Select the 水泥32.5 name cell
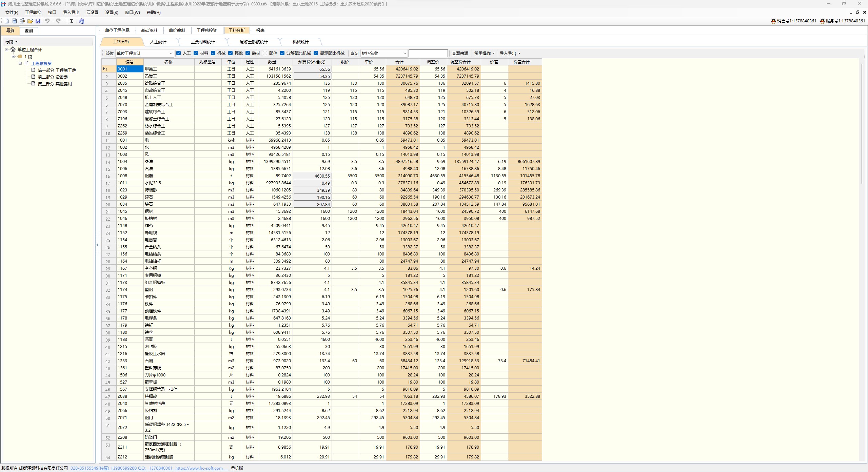 [x=169, y=183]
